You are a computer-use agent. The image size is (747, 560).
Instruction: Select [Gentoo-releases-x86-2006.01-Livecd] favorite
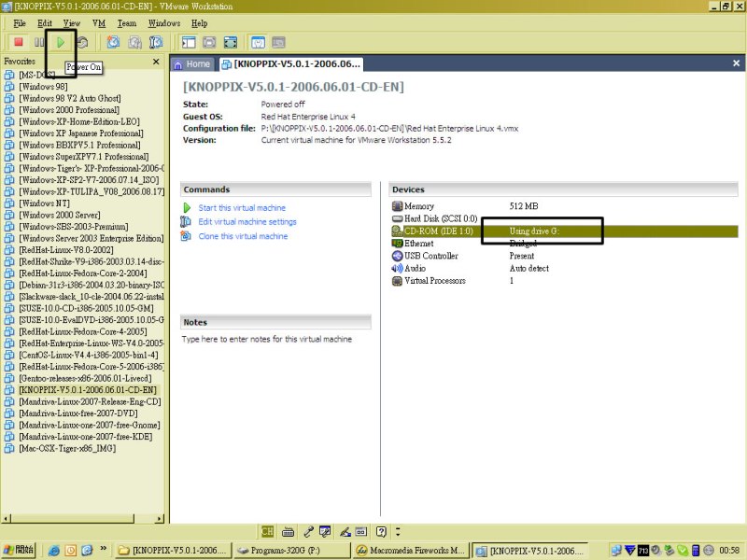(85, 378)
